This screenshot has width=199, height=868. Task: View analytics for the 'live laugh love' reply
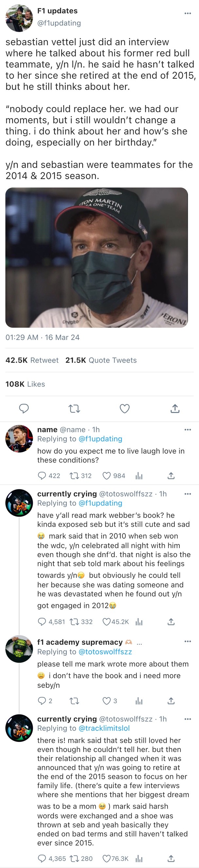(x=139, y=476)
